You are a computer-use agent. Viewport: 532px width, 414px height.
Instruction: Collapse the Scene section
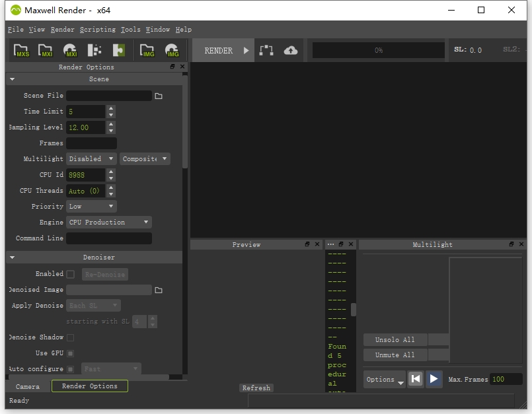tap(12, 79)
